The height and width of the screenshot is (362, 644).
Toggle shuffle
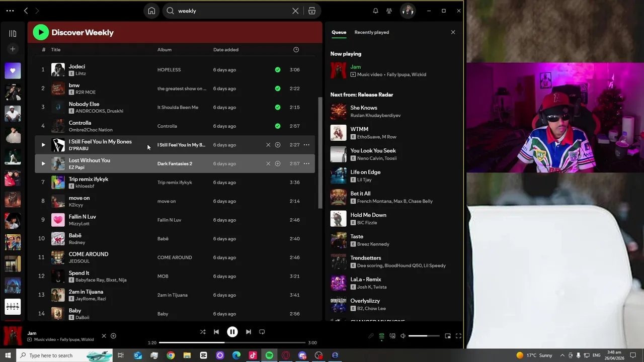tap(203, 332)
